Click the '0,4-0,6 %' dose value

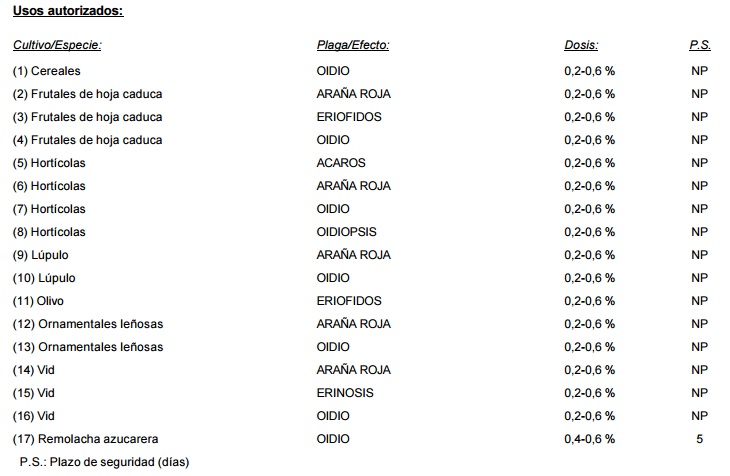pyautogui.click(x=589, y=439)
